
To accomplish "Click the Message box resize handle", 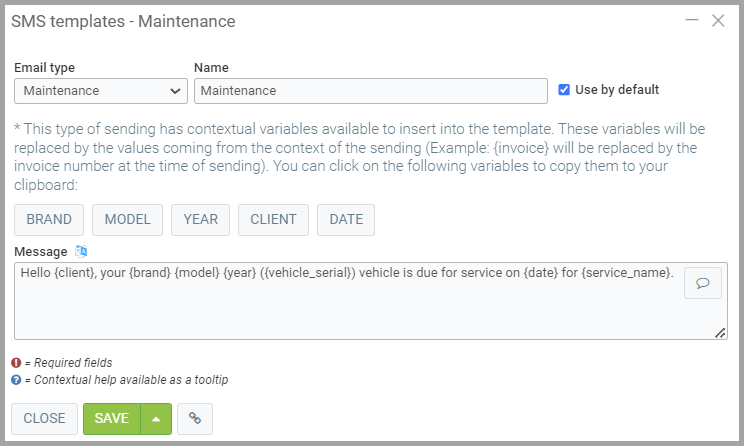I will coord(721,334).
